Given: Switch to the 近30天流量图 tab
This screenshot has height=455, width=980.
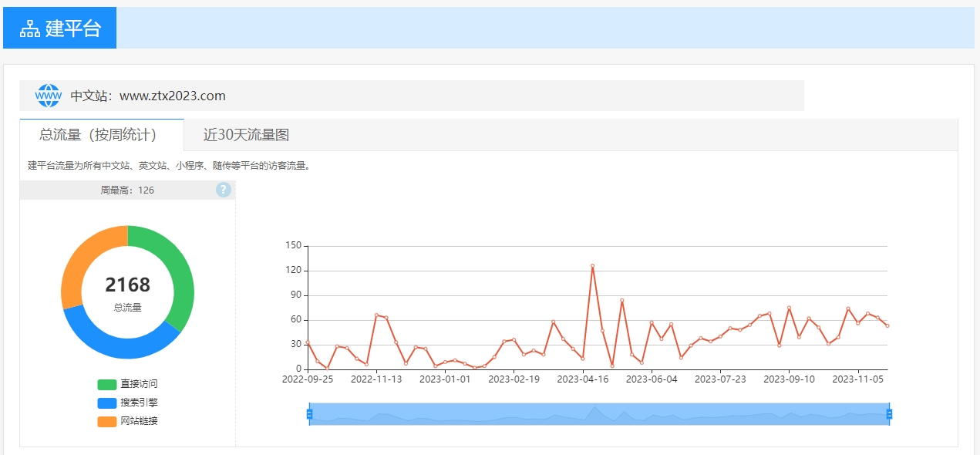Looking at the screenshot, I should pyautogui.click(x=246, y=135).
